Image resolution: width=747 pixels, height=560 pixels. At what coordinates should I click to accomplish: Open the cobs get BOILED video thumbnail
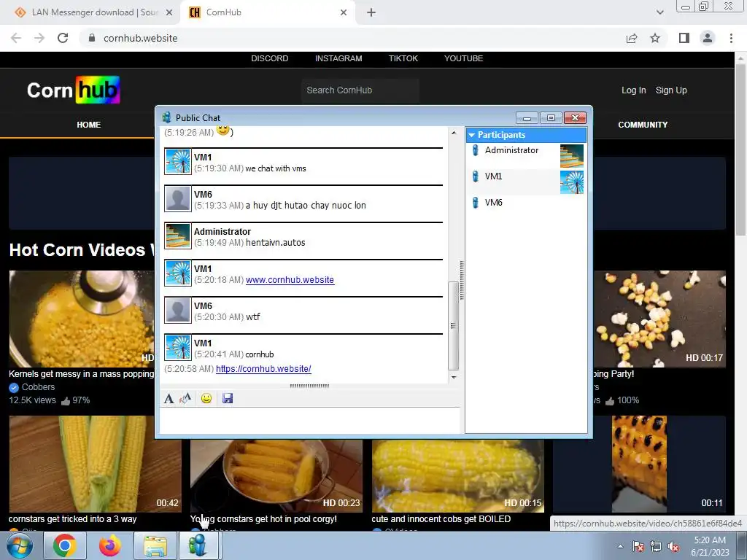pyautogui.click(x=458, y=475)
